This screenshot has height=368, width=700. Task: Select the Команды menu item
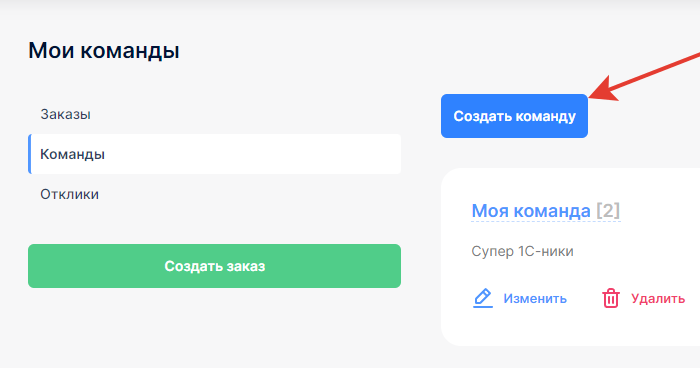click(72, 155)
